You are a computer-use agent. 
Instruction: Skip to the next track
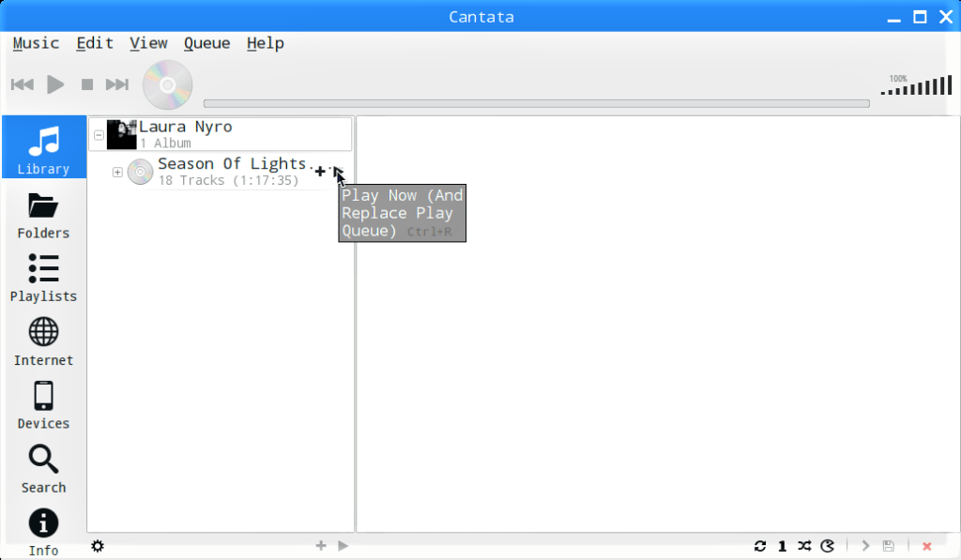pyautogui.click(x=117, y=84)
